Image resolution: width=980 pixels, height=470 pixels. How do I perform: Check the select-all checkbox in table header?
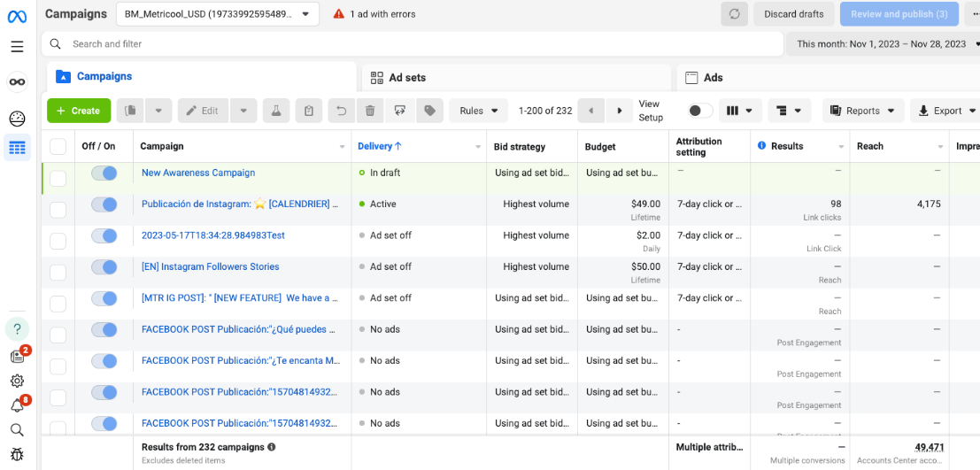[58, 147]
